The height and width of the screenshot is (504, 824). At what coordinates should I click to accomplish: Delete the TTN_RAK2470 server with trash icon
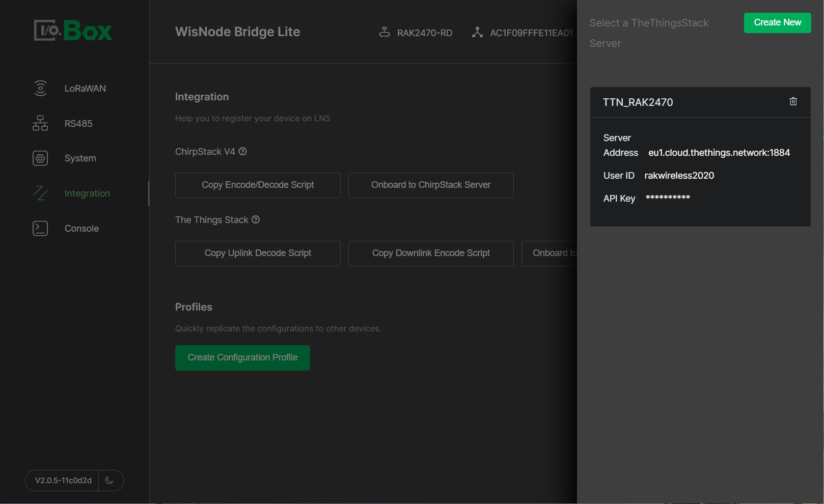click(x=793, y=101)
